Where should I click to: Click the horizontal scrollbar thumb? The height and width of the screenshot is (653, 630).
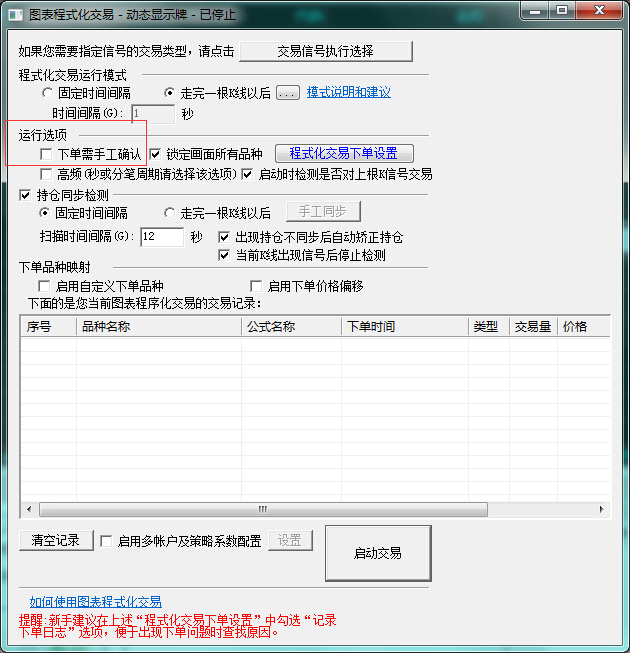[263, 509]
